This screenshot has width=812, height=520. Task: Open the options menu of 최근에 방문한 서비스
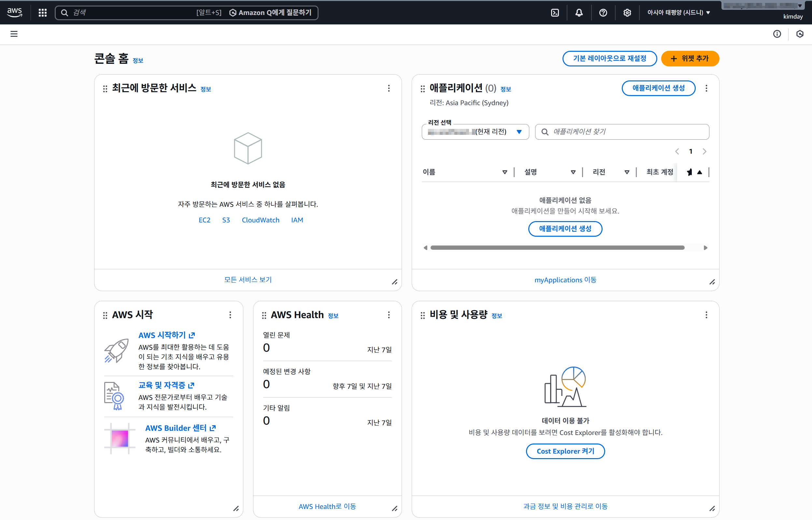pyautogui.click(x=389, y=88)
